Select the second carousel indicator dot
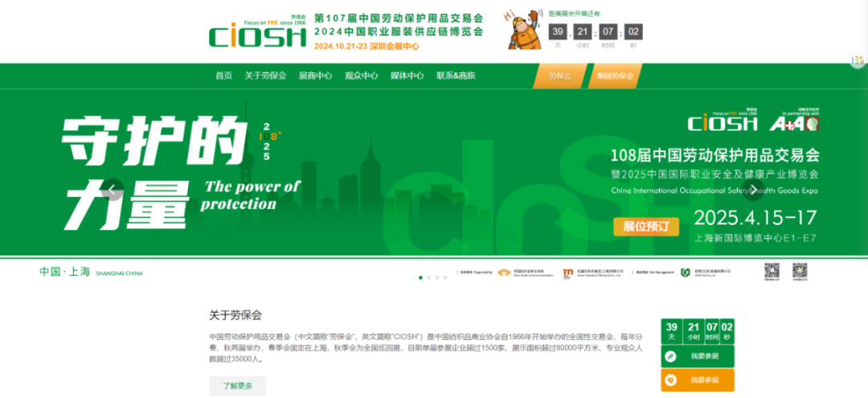The width and height of the screenshot is (868, 398). 429,277
